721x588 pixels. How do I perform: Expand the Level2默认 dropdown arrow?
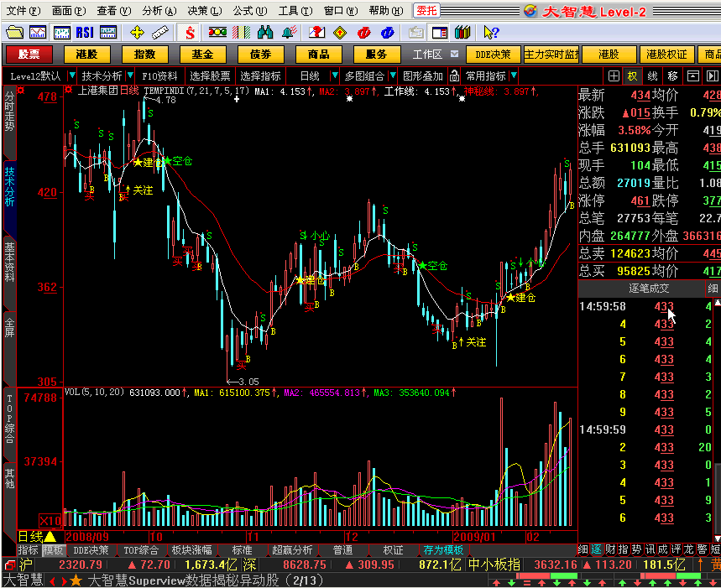[71, 75]
